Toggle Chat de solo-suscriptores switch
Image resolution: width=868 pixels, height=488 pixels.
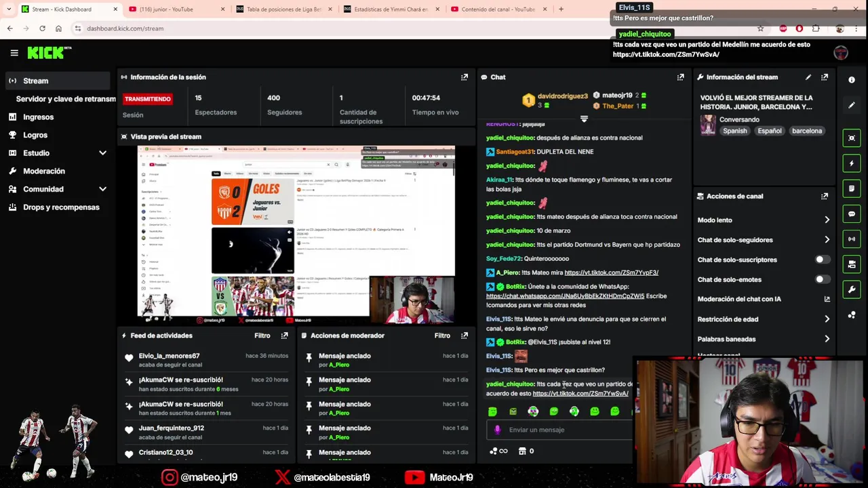click(x=822, y=260)
